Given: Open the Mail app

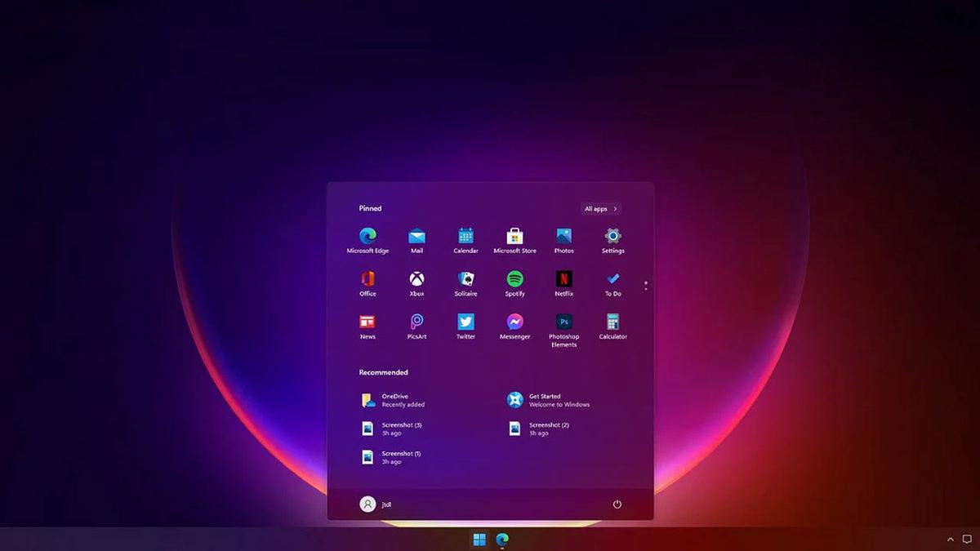Looking at the screenshot, I should [x=416, y=238].
